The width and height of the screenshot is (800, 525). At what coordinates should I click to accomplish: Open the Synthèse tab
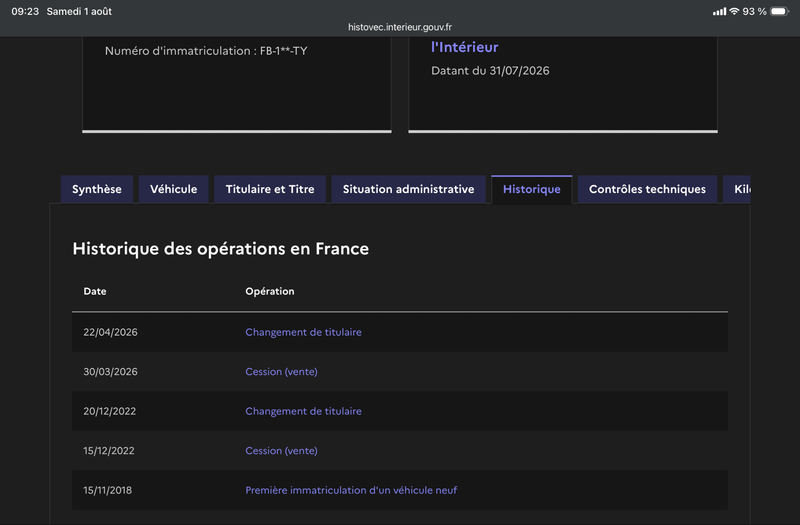click(x=97, y=189)
